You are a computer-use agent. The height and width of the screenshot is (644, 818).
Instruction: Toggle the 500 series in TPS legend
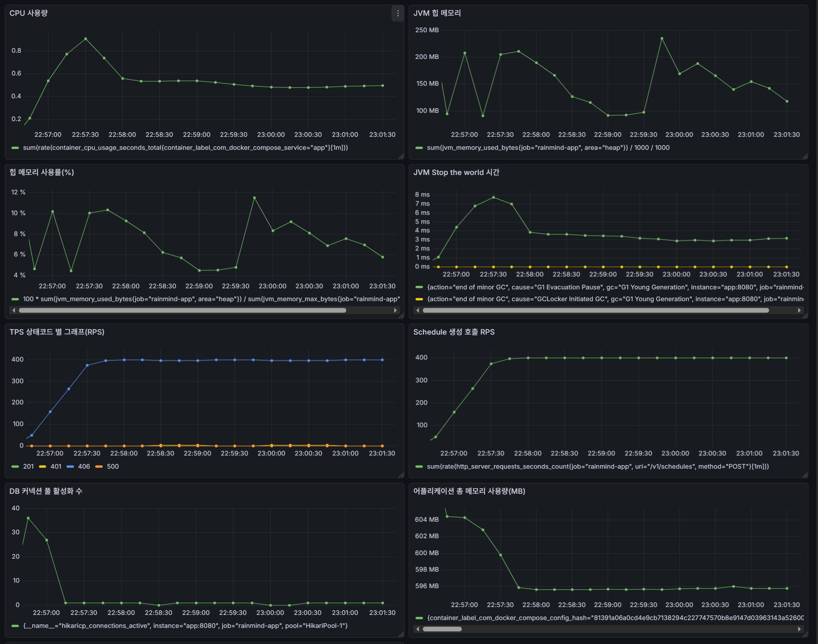(x=112, y=466)
